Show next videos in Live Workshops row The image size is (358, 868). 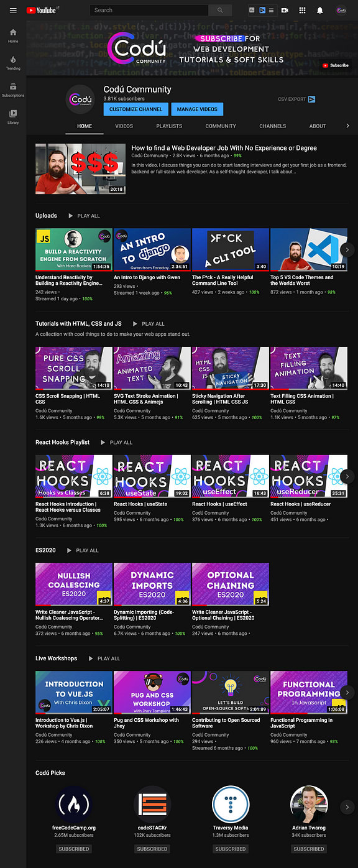347,692
